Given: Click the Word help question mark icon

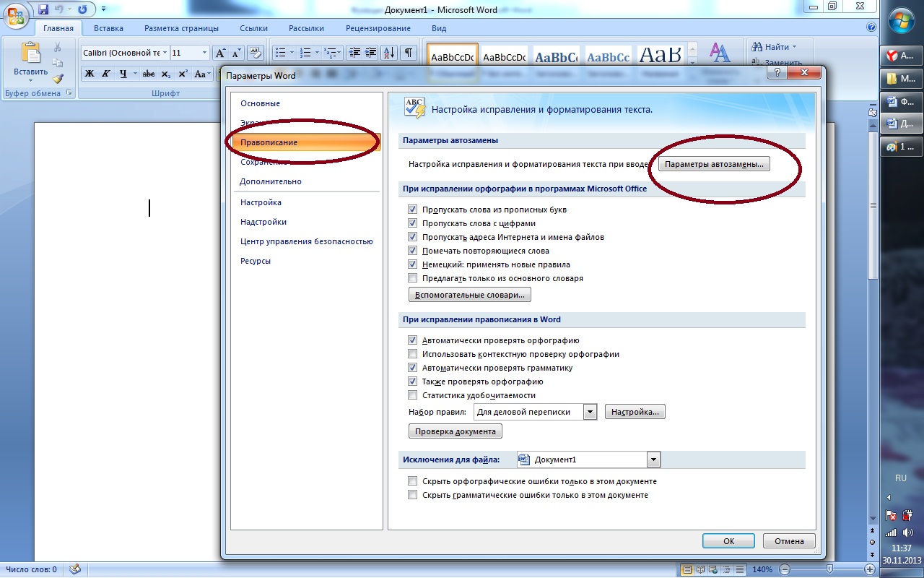Looking at the screenshot, I should tap(871, 28).
